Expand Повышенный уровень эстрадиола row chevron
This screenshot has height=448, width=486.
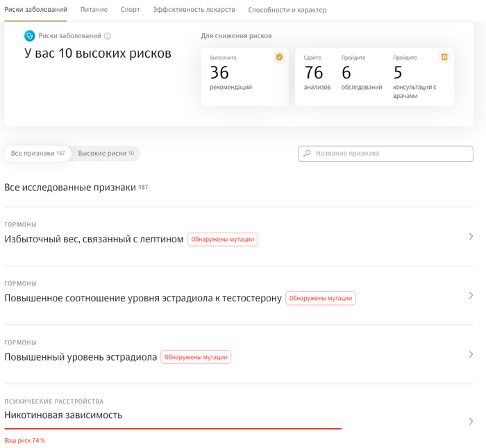pos(471,354)
